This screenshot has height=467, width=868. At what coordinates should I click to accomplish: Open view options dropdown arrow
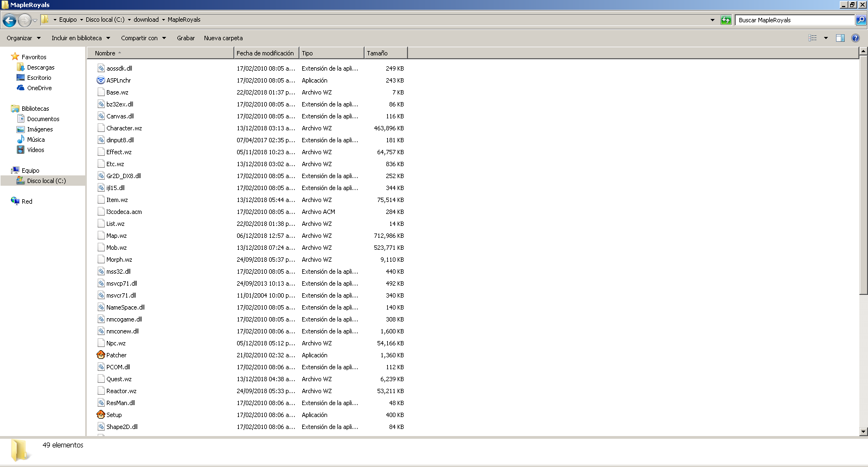tap(826, 38)
